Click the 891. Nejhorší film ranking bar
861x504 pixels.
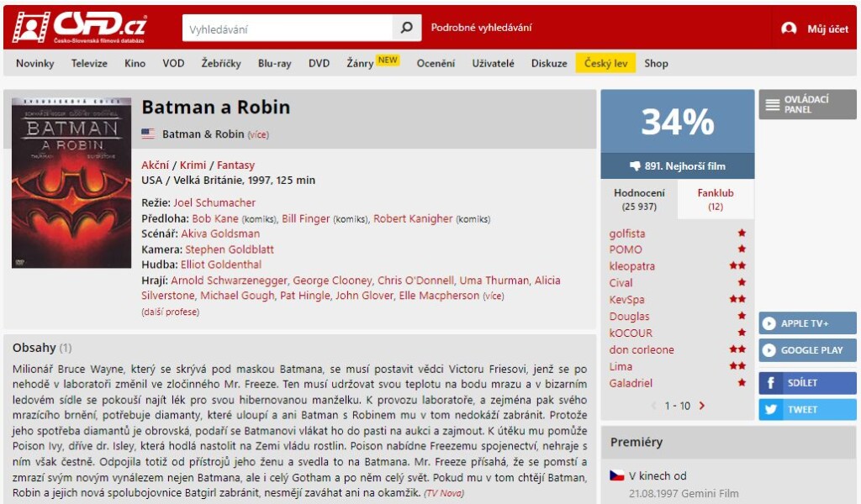point(678,166)
